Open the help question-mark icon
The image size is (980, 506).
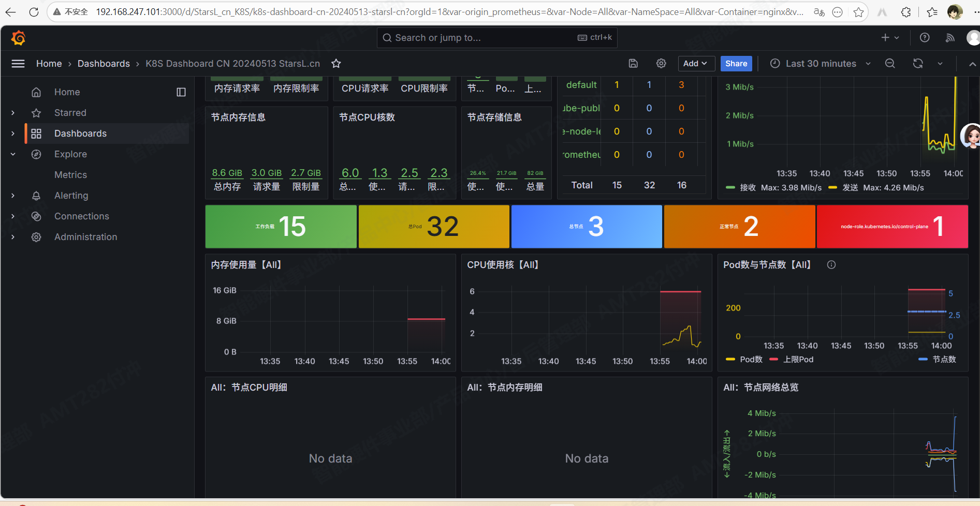pyautogui.click(x=925, y=38)
